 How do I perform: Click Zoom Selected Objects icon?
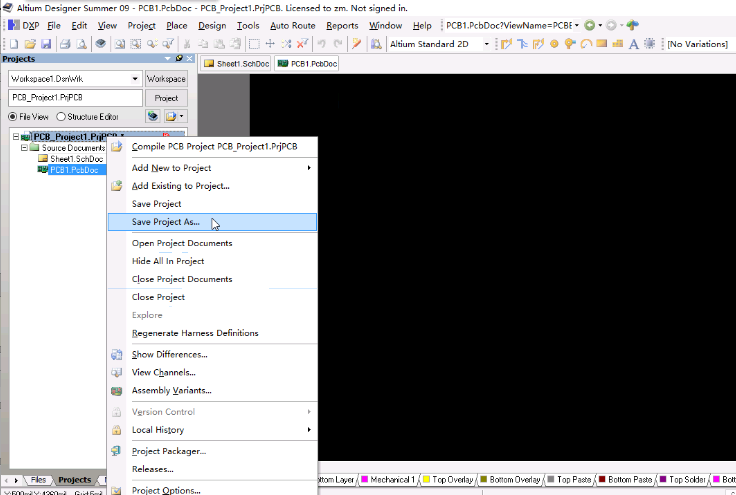(x=136, y=44)
